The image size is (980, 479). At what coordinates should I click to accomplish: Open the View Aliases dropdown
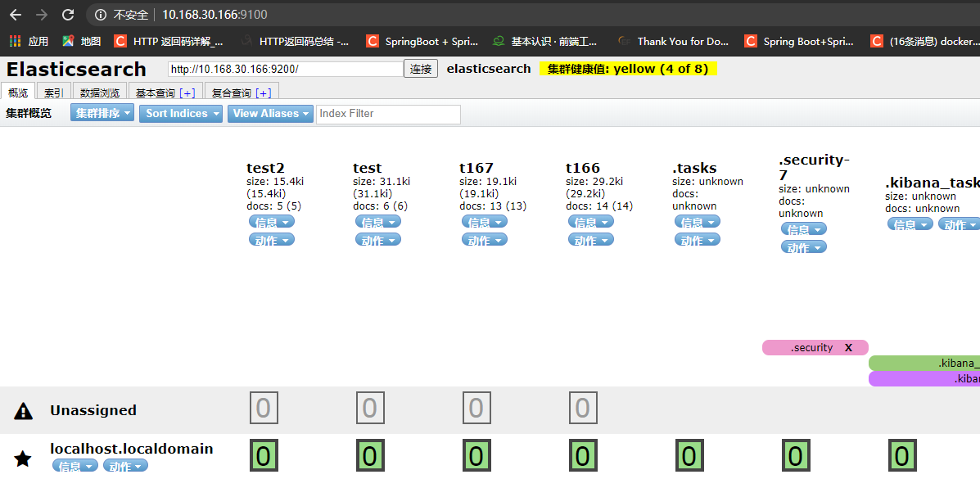point(271,113)
